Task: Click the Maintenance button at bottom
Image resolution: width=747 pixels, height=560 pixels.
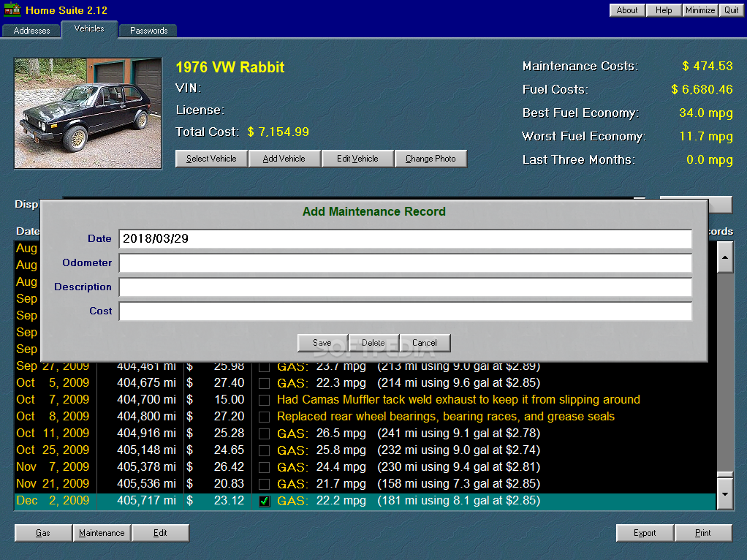Action: pos(102,533)
